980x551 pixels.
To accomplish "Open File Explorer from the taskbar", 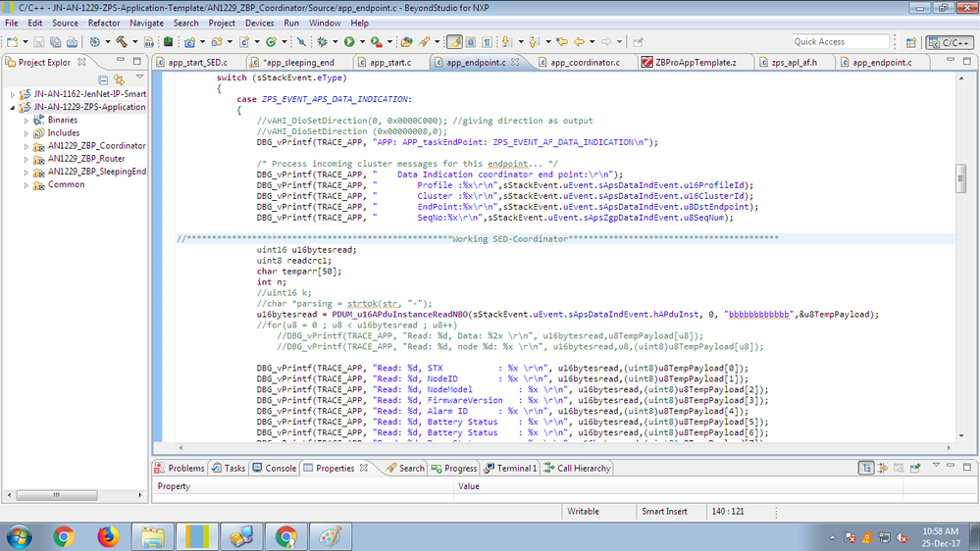I will pos(153,536).
